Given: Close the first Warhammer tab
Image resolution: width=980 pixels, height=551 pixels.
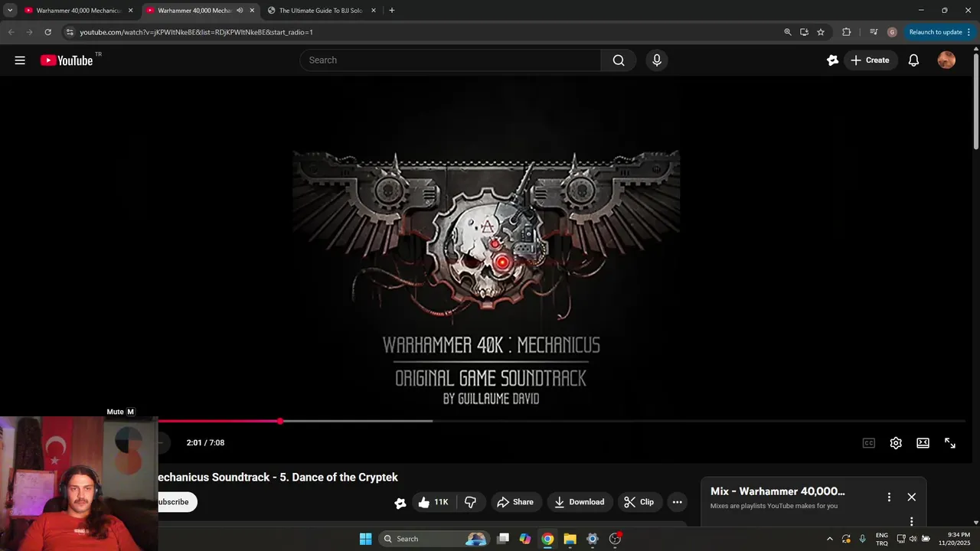Looking at the screenshot, I should pyautogui.click(x=130, y=11).
